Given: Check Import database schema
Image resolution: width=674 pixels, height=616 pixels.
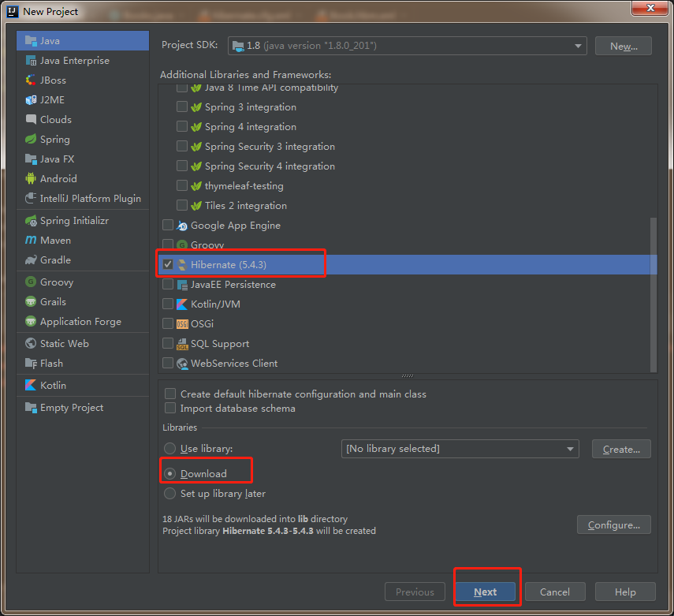Looking at the screenshot, I should click(x=170, y=409).
